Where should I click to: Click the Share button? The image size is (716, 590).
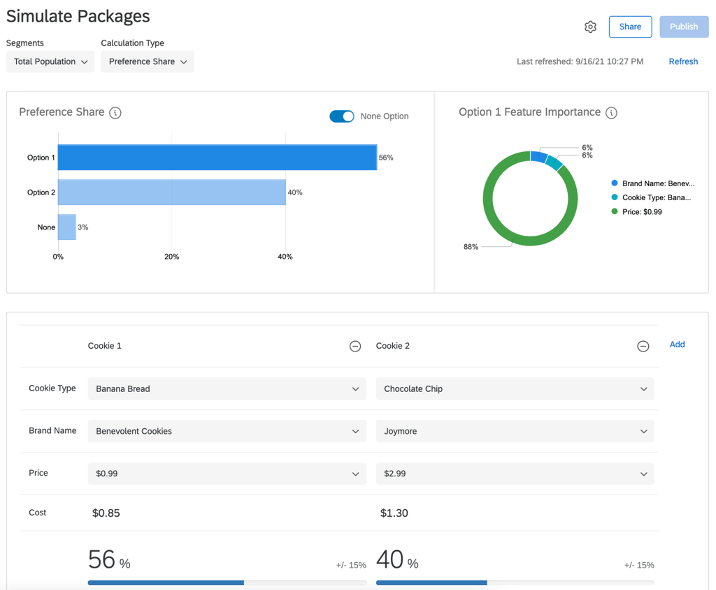pyautogui.click(x=630, y=27)
